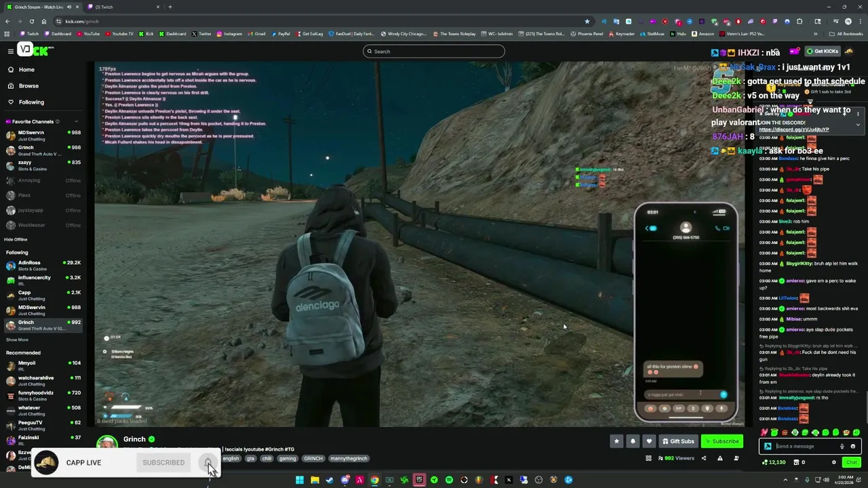The width and height of the screenshot is (868, 488).
Task: Click Gift Subs button
Action: coord(677,441)
